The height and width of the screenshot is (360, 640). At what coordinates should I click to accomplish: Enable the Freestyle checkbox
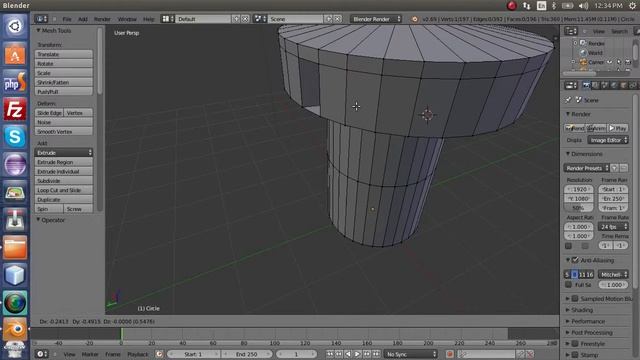(575, 343)
